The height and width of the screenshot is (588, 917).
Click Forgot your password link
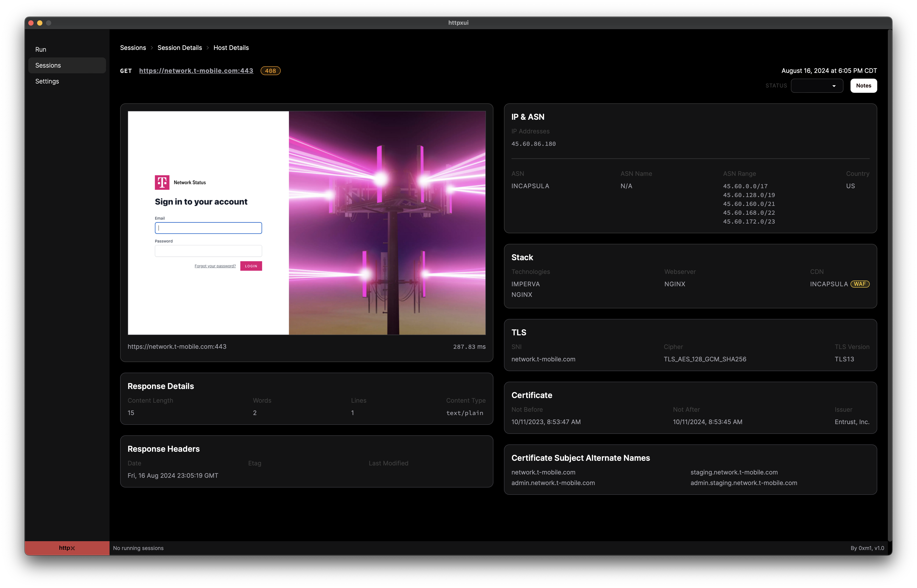pos(215,266)
